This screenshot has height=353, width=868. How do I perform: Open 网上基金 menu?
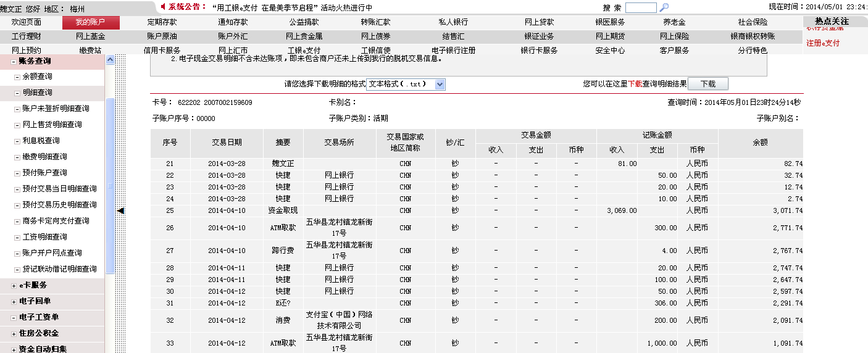click(x=91, y=36)
